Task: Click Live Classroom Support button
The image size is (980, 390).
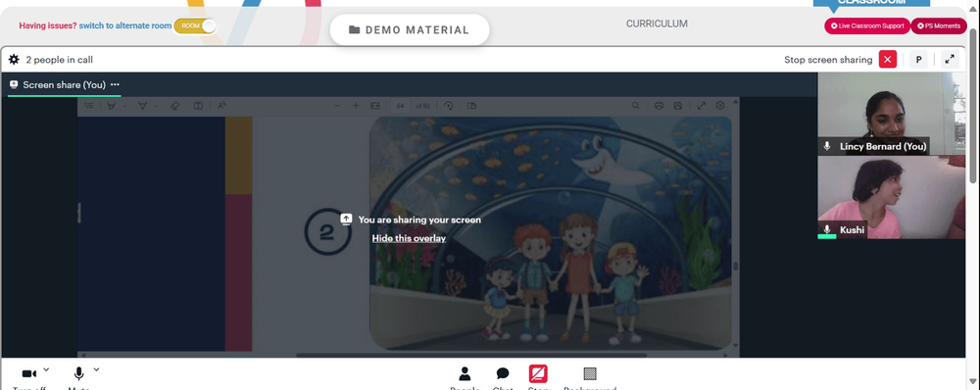Action: click(x=867, y=25)
